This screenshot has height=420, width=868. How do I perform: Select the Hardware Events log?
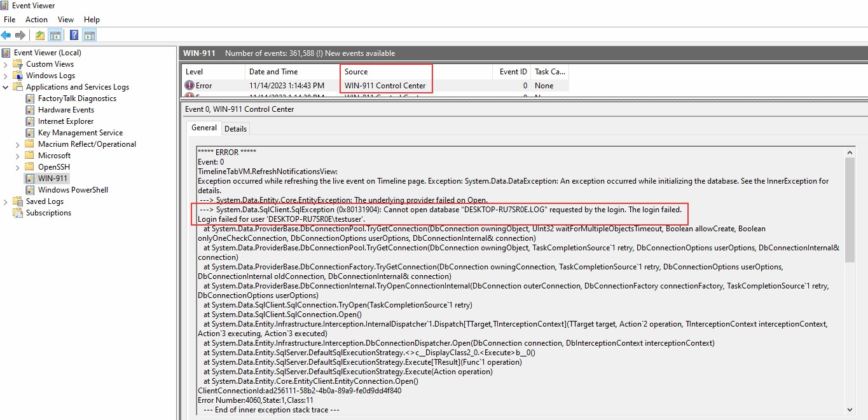point(66,110)
